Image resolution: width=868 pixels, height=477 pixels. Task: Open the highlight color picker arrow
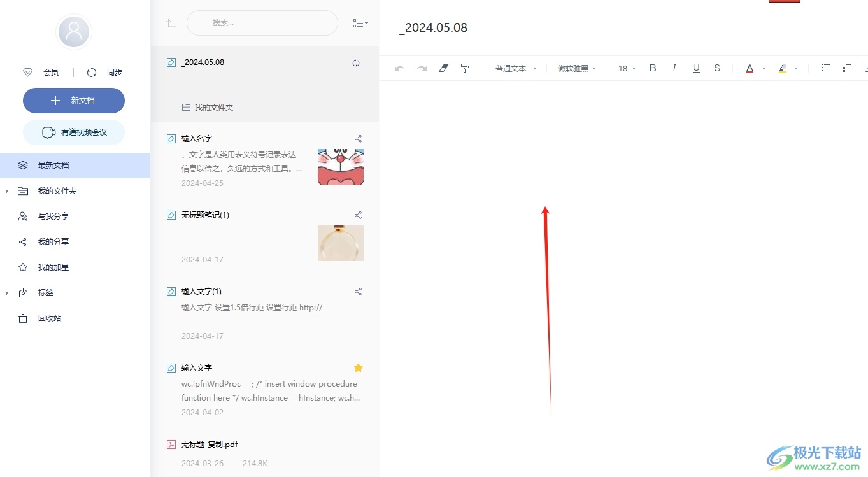tap(796, 69)
